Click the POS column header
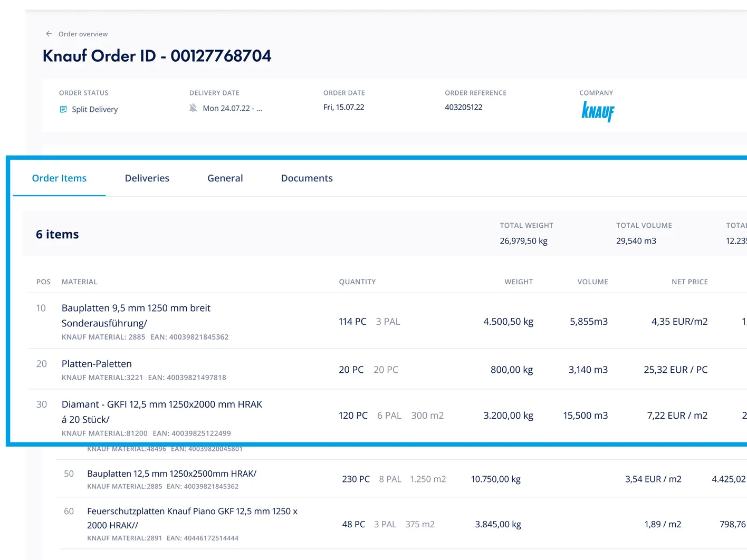The width and height of the screenshot is (747, 560). (x=43, y=282)
